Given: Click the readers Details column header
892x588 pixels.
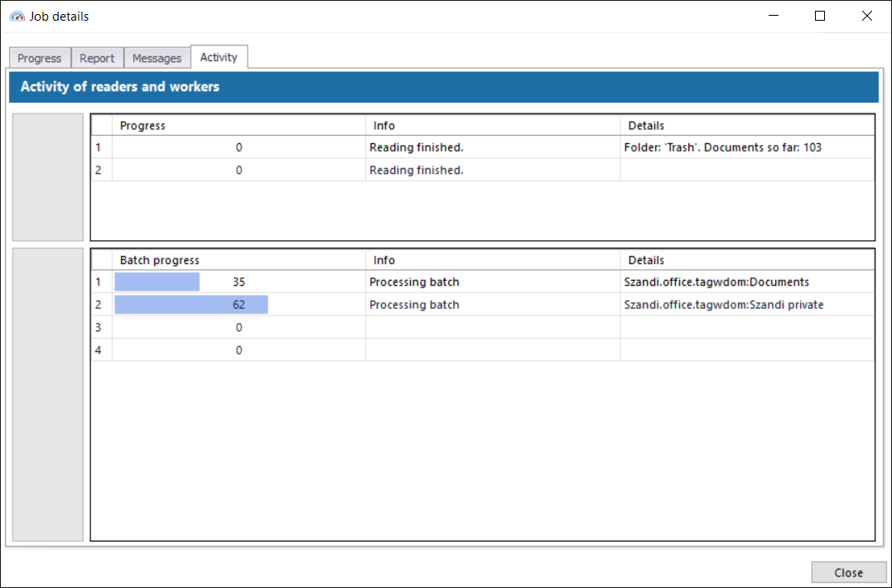Looking at the screenshot, I should click(746, 126).
